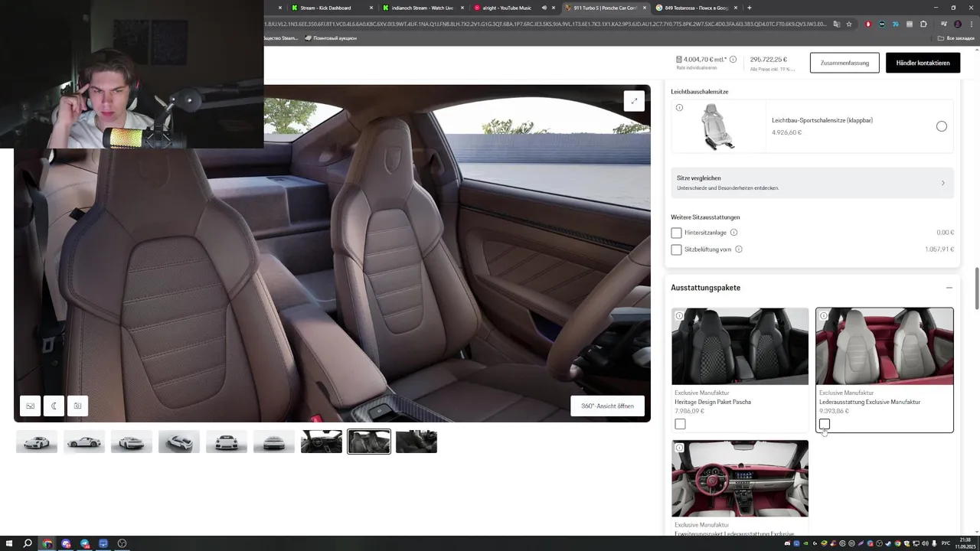Click the taskbar clock showing 21:38
Screen dimensions: 980x551
pyautogui.click(x=965, y=541)
